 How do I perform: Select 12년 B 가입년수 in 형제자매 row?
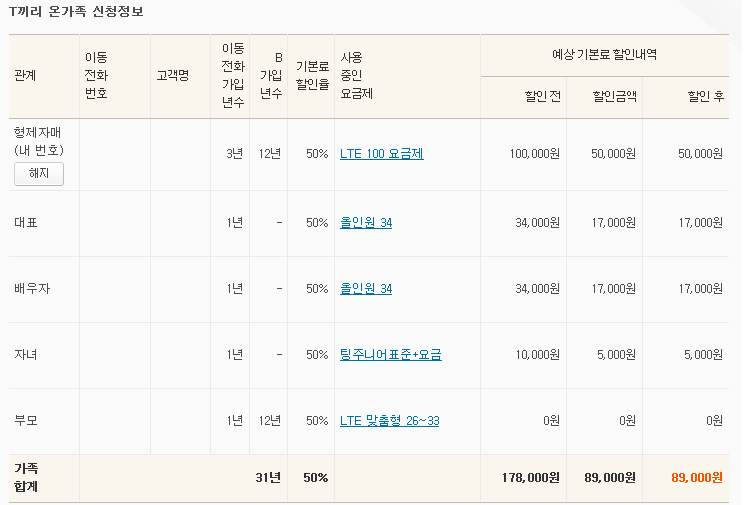pos(270,154)
